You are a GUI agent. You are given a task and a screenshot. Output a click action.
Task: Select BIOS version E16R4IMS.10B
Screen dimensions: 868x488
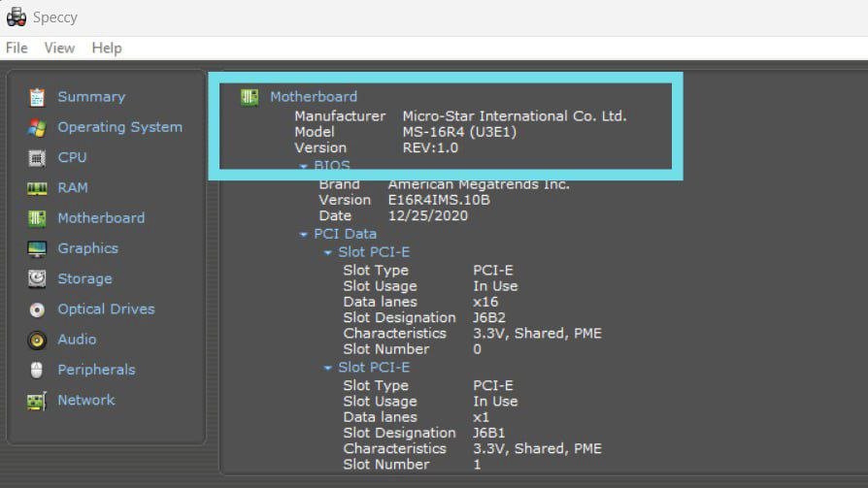(x=439, y=200)
